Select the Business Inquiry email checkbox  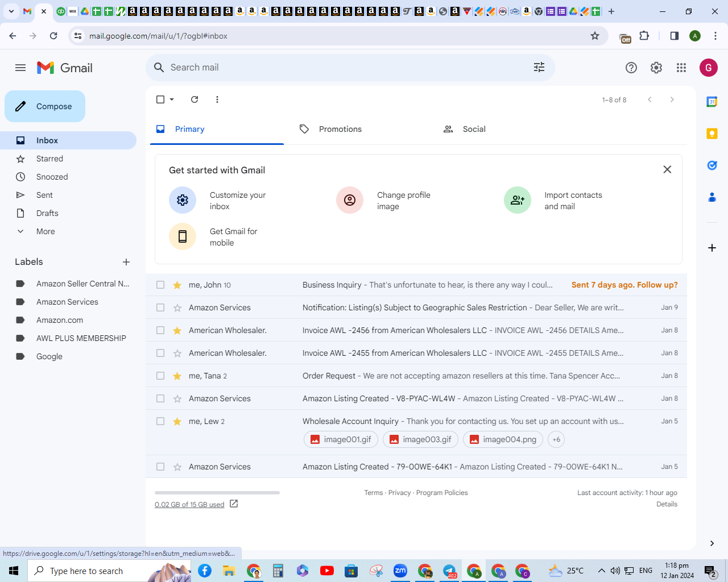coord(160,285)
